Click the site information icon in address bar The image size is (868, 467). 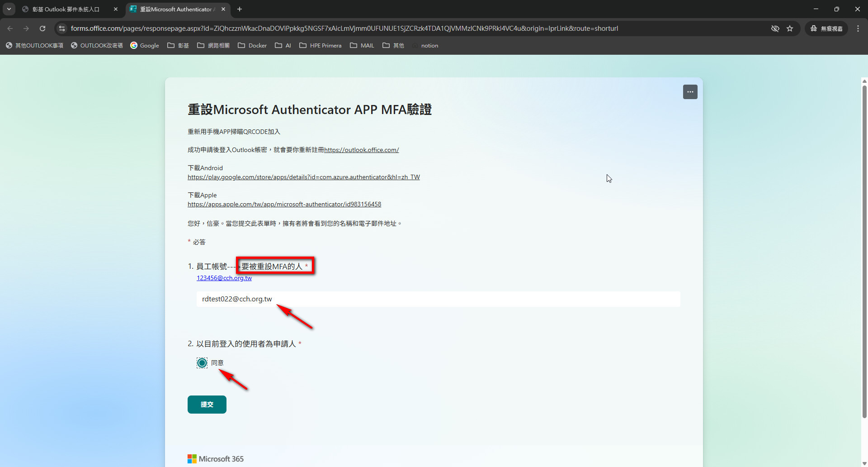(62, 29)
